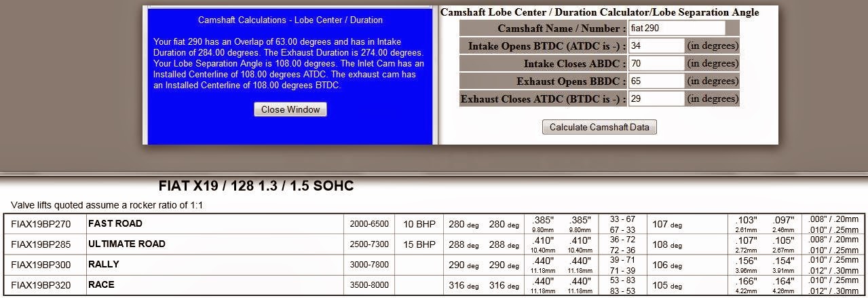Click the 10 BHP power gain cell
The image size is (868, 298).
point(419,224)
